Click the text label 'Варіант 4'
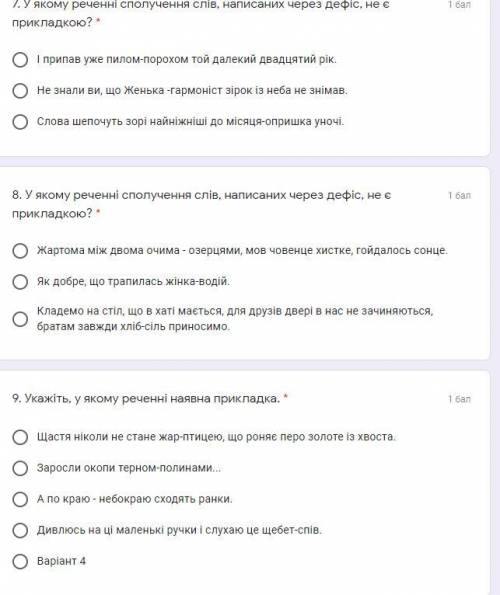 (61, 561)
